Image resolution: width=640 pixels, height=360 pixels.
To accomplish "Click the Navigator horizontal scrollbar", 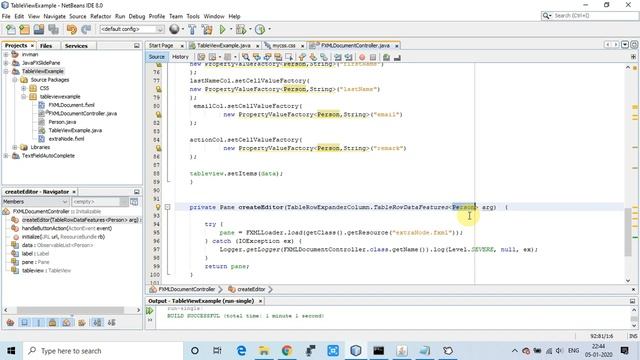I will [70, 310].
